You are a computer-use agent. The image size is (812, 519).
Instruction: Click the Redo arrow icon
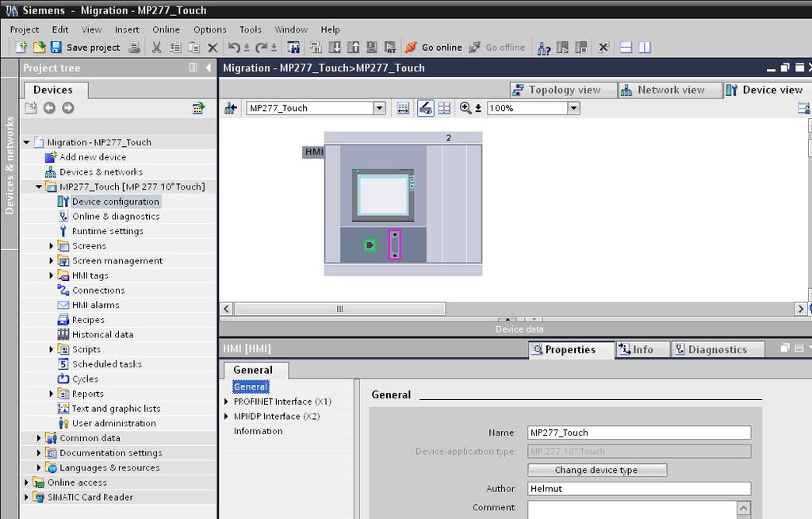(262, 47)
